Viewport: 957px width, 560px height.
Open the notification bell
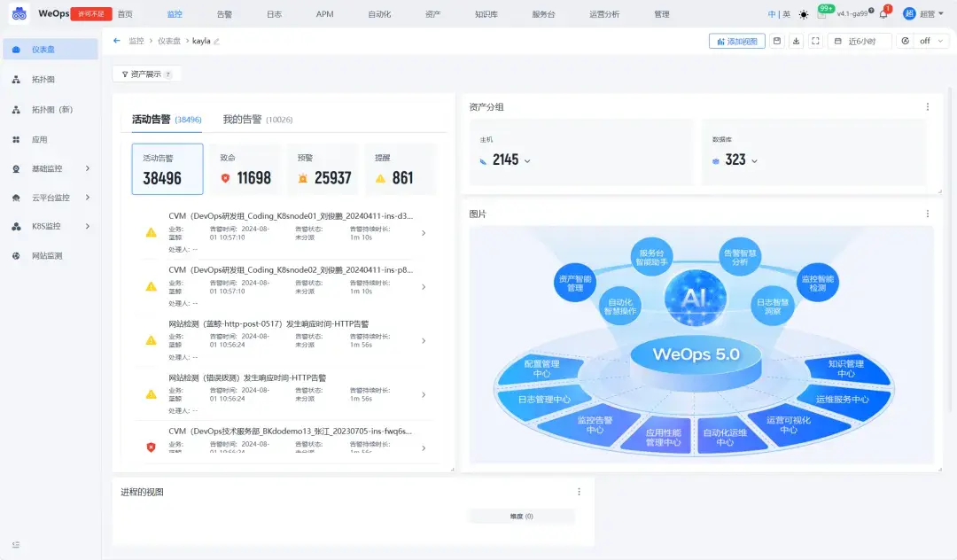(x=883, y=13)
